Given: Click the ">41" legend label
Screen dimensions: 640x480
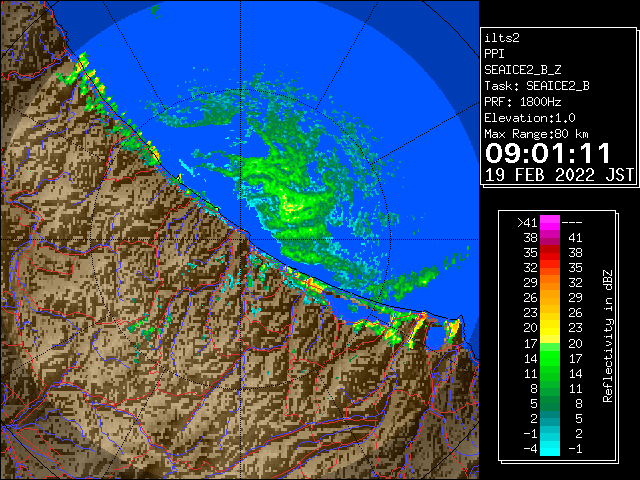Looking at the screenshot, I should pos(527,223).
